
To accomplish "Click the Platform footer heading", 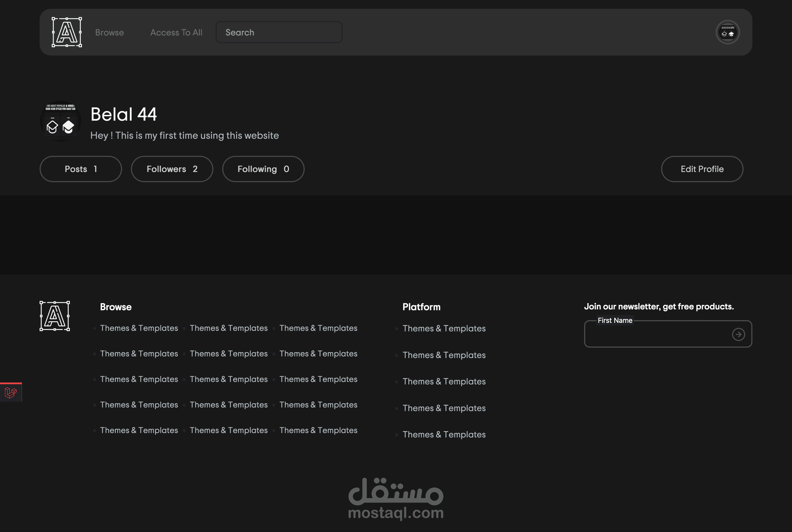I will [421, 307].
